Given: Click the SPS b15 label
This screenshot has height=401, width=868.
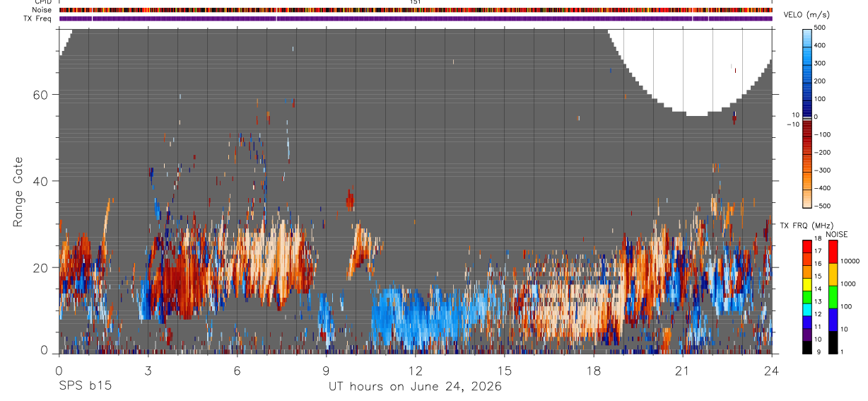Looking at the screenshot, I should pos(84,386).
